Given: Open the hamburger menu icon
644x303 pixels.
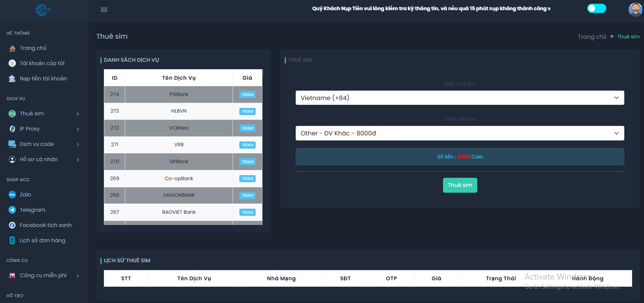Looking at the screenshot, I should point(104,10).
